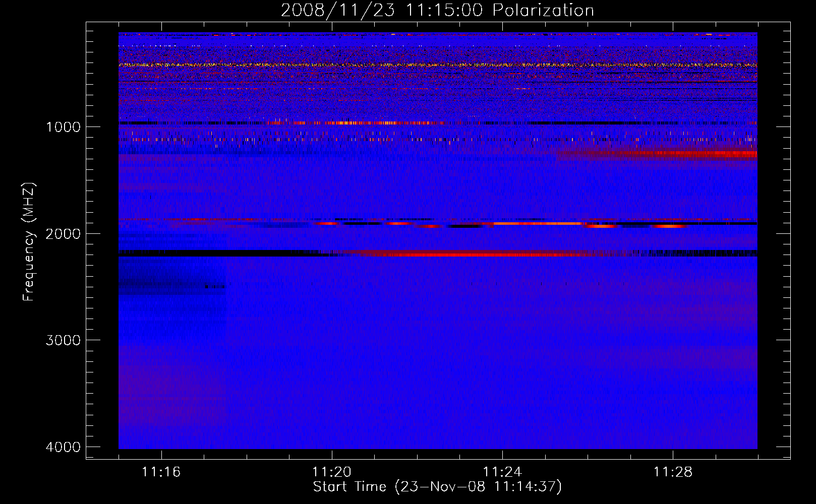Click the 11:20 time tick label
This screenshot has width=816, height=504.
coord(332,472)
